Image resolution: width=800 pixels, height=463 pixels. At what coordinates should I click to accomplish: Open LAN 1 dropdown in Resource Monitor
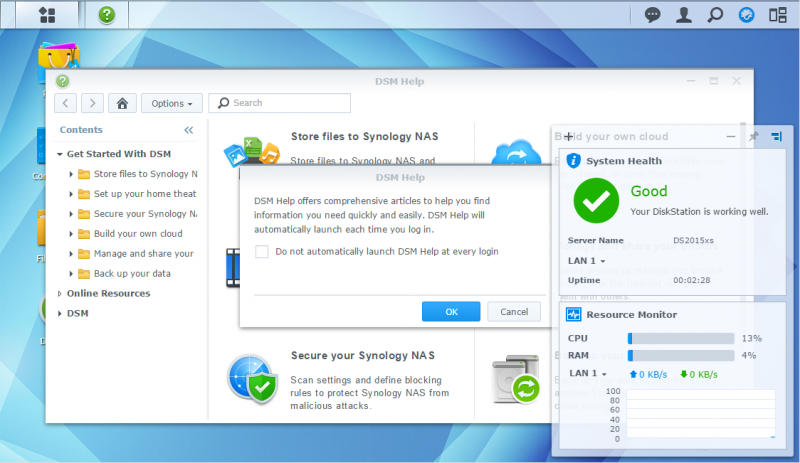tap(588, 373)
